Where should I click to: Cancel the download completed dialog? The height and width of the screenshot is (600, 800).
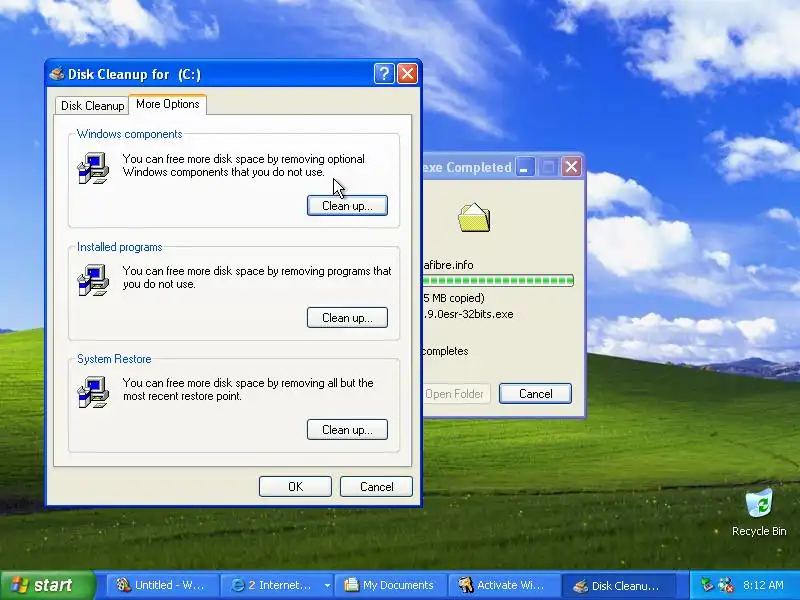[x=535, y=393]
